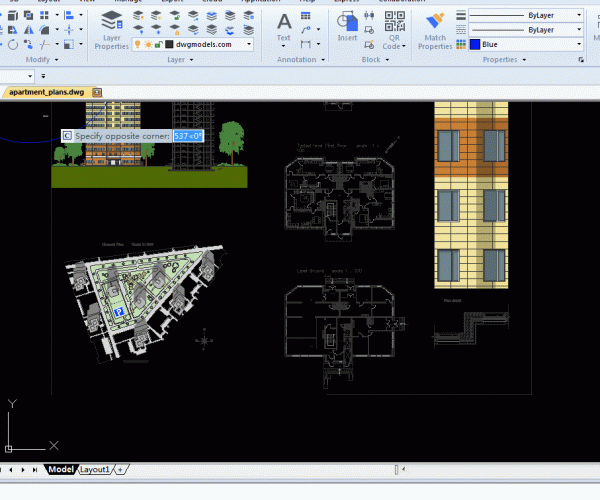The height and width of the screenshot is (500, 600).
Task: Select the Trim tool
Action: pos(44,45)
